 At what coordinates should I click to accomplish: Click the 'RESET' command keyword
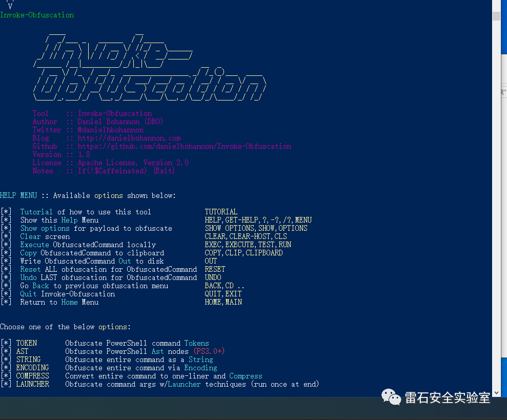[x=215, y=269]
